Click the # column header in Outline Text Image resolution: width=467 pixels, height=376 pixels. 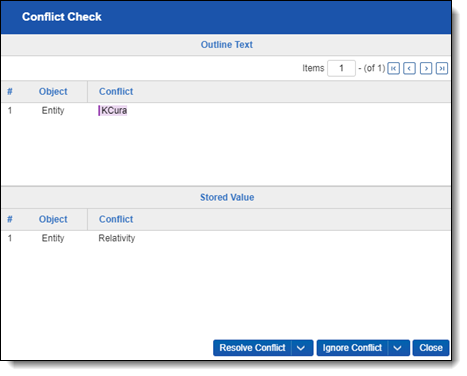tap(10, 91)
